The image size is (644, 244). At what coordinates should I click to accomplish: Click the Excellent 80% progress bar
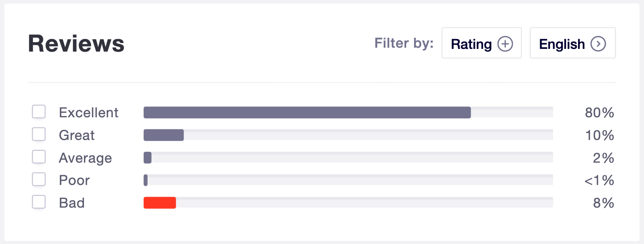[x=307, y=113]
